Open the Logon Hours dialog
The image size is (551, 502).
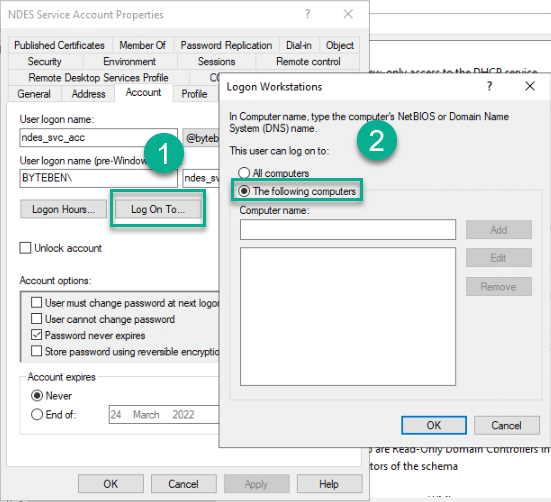click(x=64, y=209)
